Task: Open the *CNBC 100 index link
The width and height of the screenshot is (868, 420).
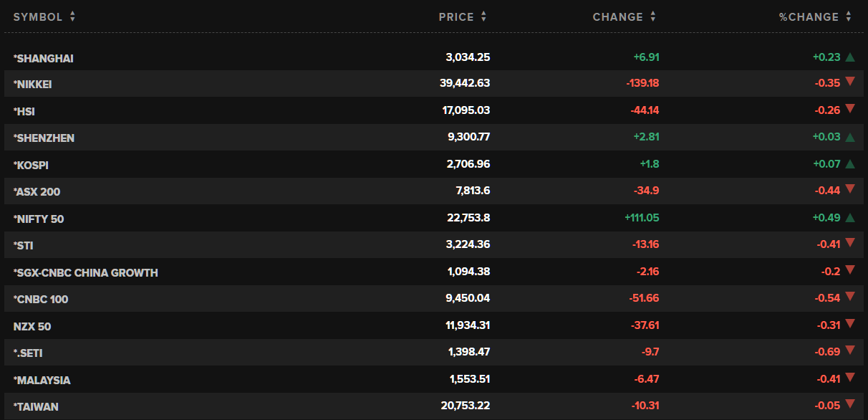Action: [x=41, y=300]
